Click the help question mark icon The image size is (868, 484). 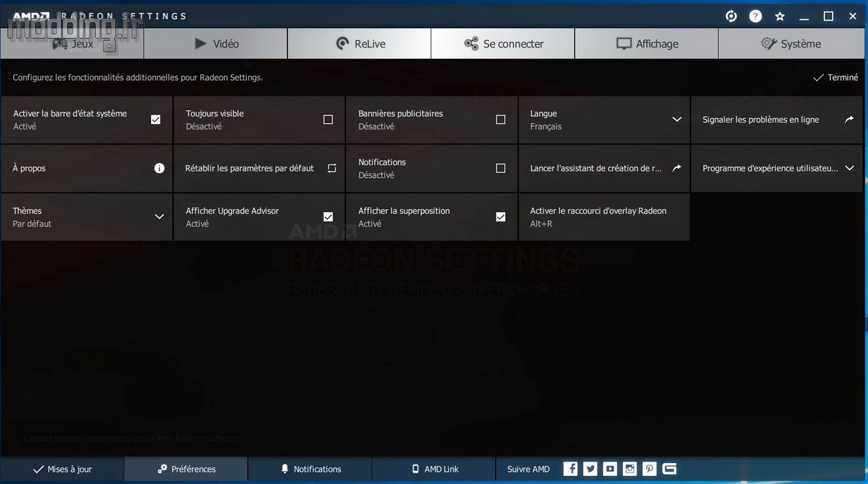755,16
